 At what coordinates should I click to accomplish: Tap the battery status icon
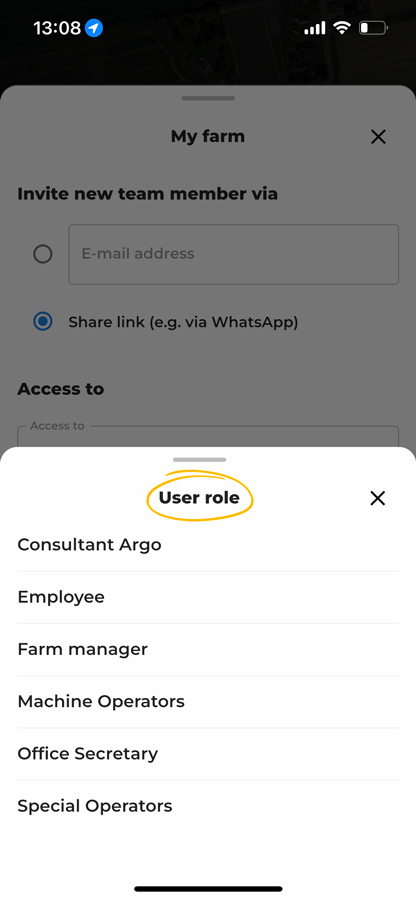coord(373,28)
